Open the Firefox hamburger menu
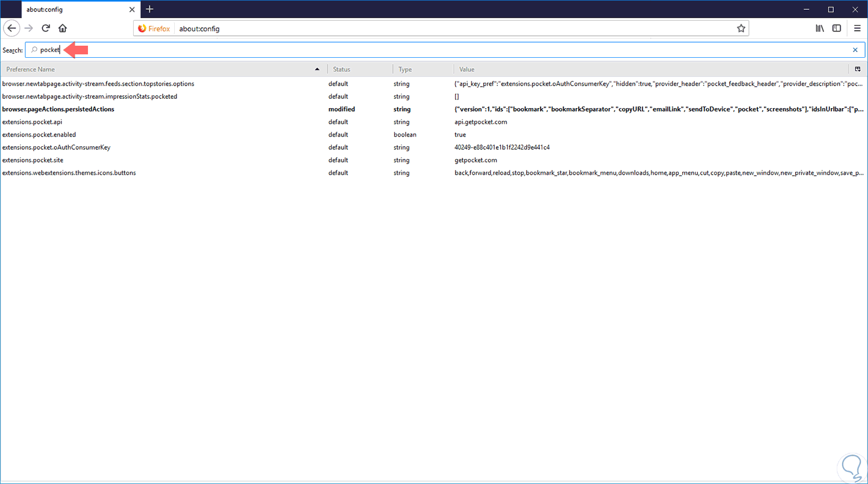The height and width of the screenshot is (484, 868). (x=857, y=28)
